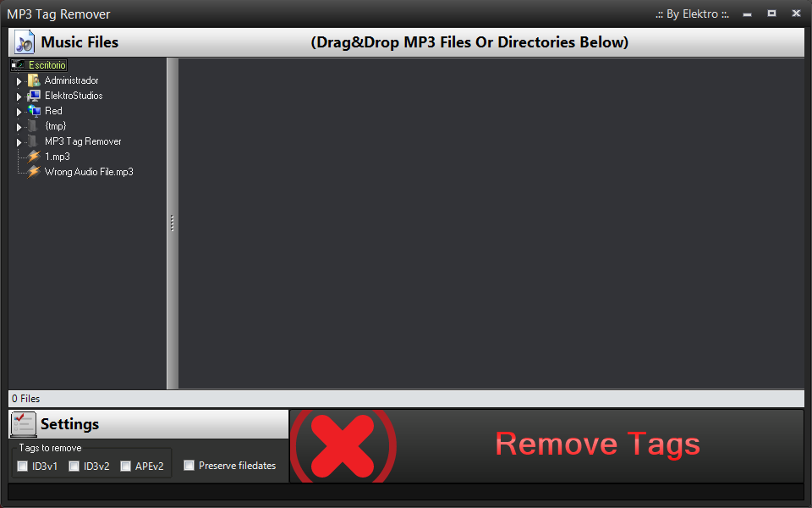Screen dimensions: 812x508
Task: Click the Settings checklist icon
Action: pos(24,424)
